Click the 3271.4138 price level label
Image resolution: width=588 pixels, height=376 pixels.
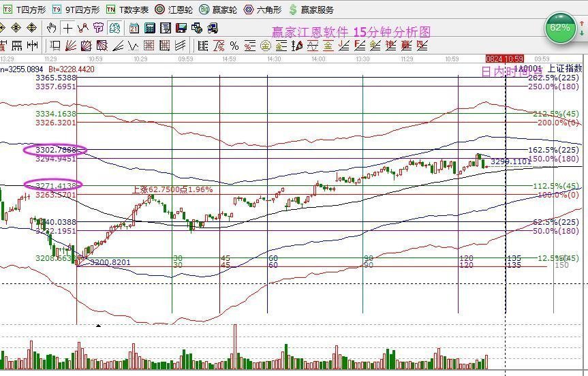tap(56, 185)
